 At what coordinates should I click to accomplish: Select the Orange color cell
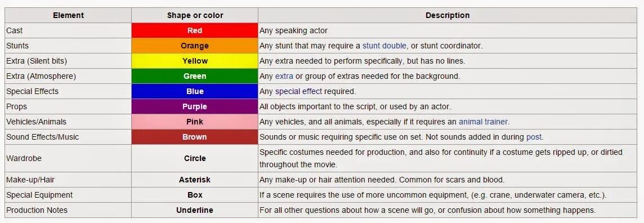195,46
